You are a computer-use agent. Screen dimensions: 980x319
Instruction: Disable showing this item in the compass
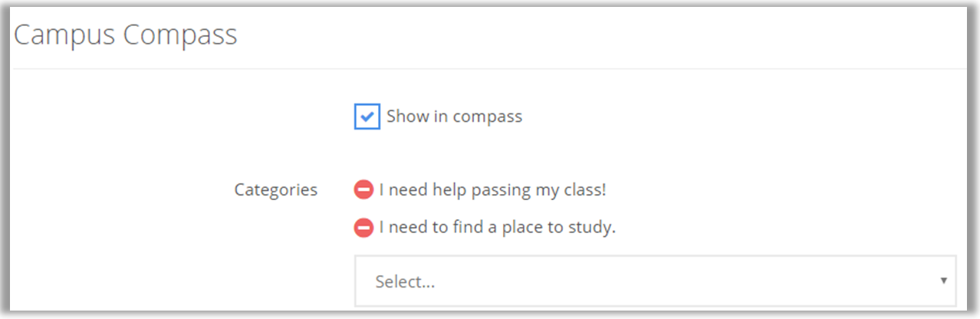point(367,117)
